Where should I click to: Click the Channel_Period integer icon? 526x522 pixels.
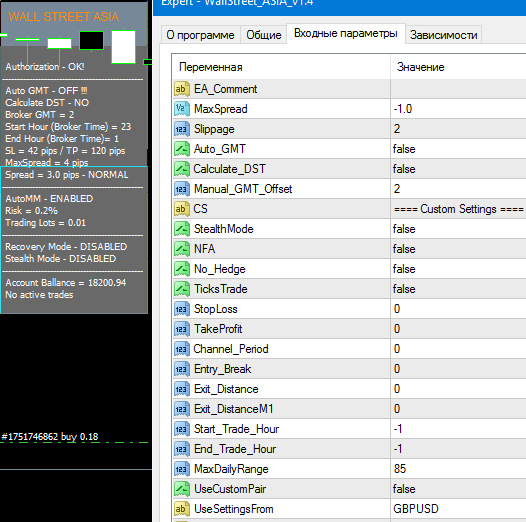coord(182,349)
